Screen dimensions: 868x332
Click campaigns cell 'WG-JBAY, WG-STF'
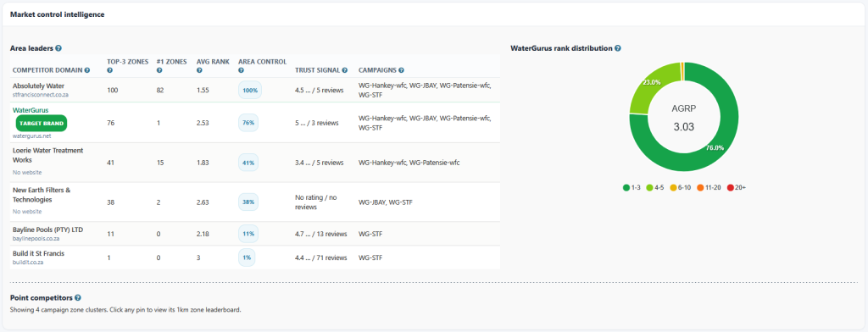(386, 202)
